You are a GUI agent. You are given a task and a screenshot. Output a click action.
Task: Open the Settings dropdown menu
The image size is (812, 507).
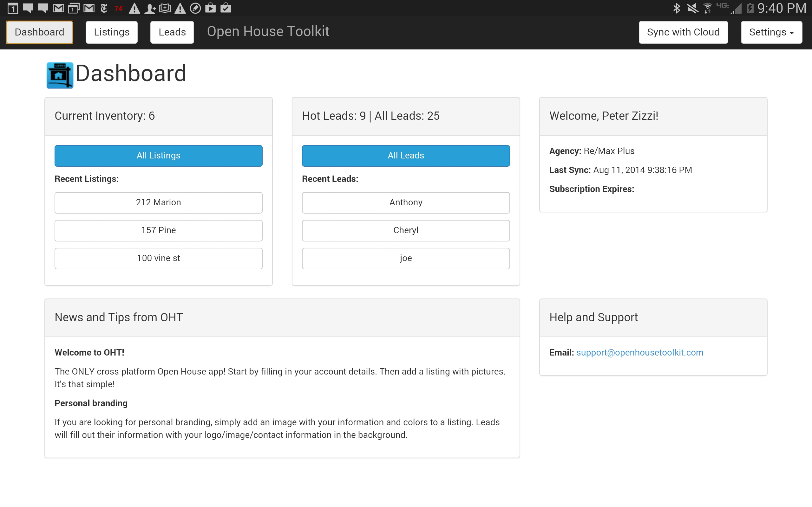point(771,32)
